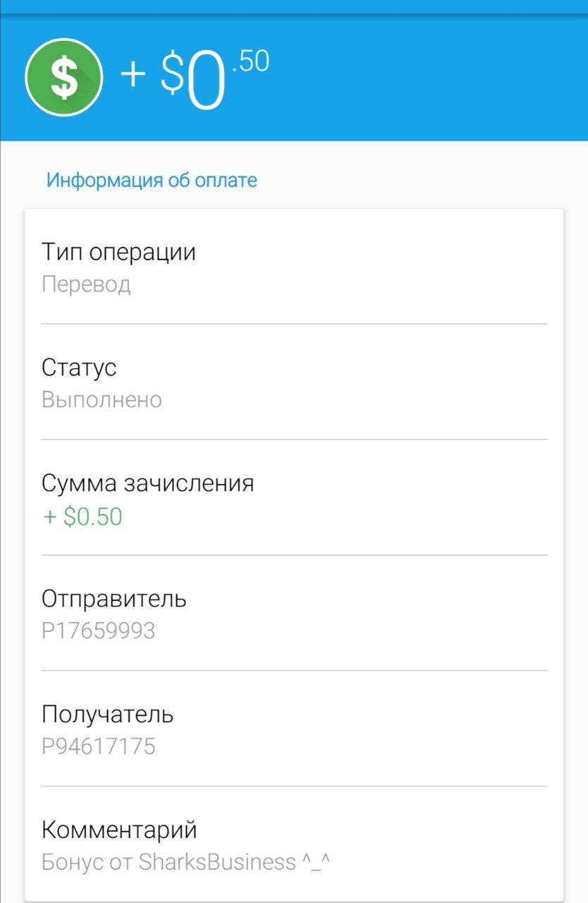Tap the blue header bar background
Screen dimensions: 588x903
(x=423, y=78)
